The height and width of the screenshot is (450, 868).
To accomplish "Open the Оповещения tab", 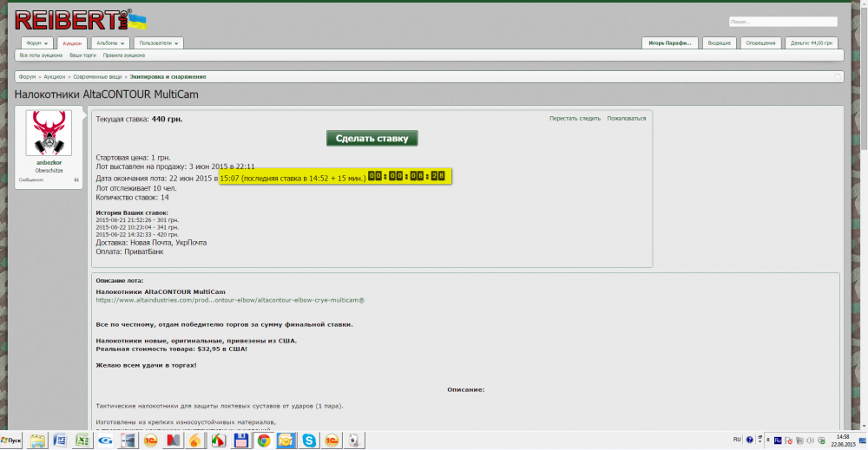I will (x=761, y=42).
